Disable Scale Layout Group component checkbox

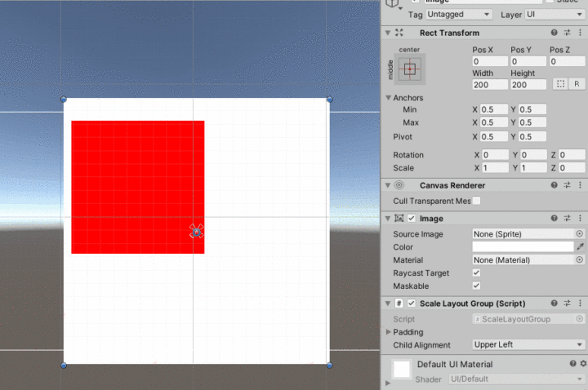[x=412, y=303]
